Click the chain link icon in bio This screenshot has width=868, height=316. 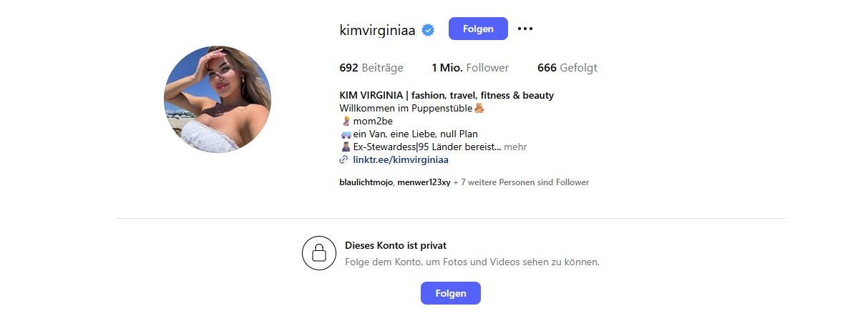click(343, 160)
